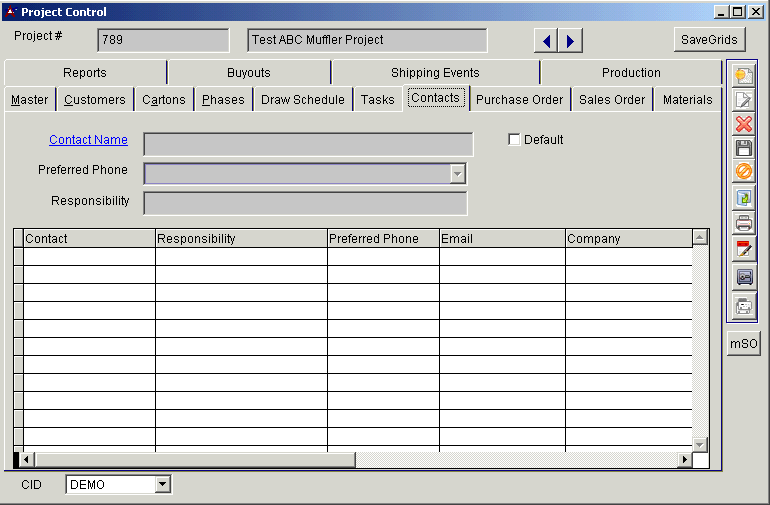
Task: Open the Shipping Events tab
Action: [435, 73]
